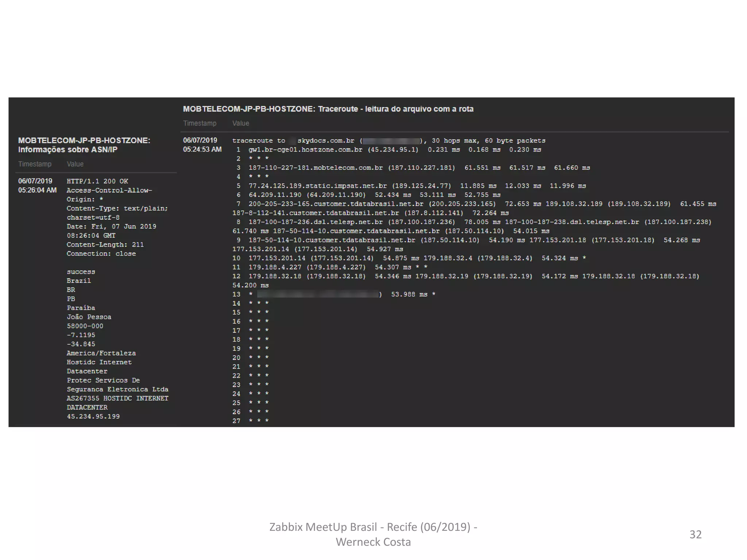
Task: Click the Traceroute widget title 'leitura do arquivo com a rota'
Action: 419,109
